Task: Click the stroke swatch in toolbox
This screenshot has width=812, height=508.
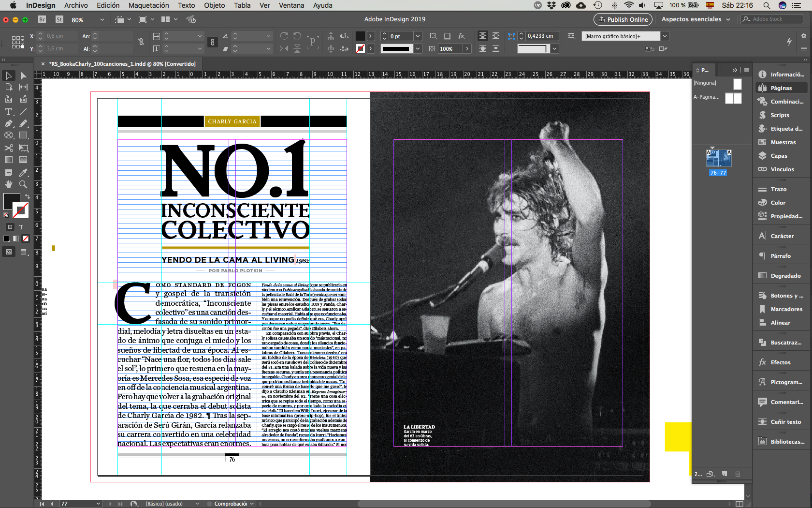Action: tap(20, 210)
